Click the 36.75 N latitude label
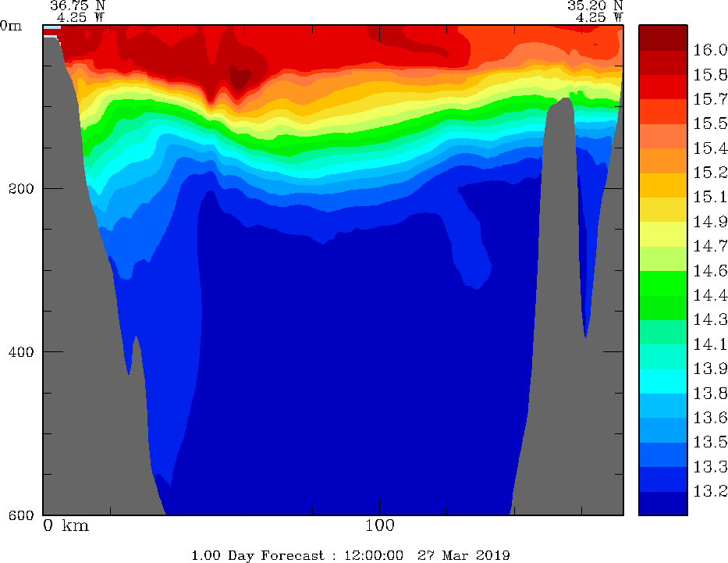This screenshot has height=563, width=728. (x=77, y=5)
